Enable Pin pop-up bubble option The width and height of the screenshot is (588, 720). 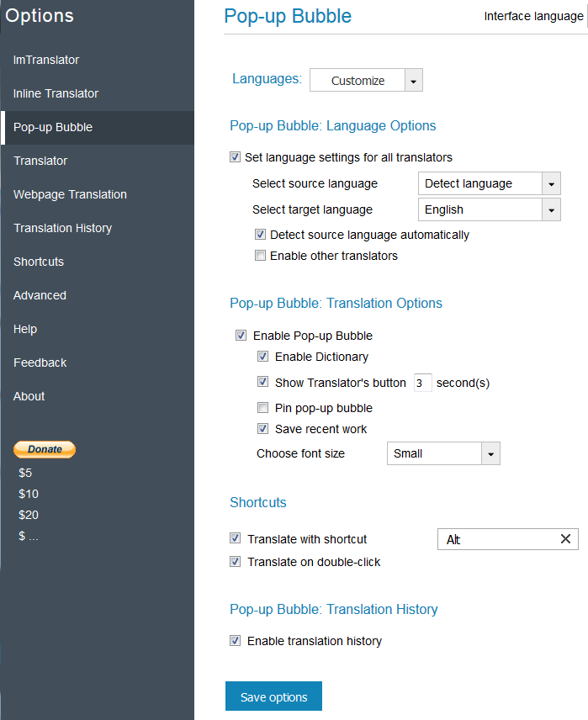(263, 408)
